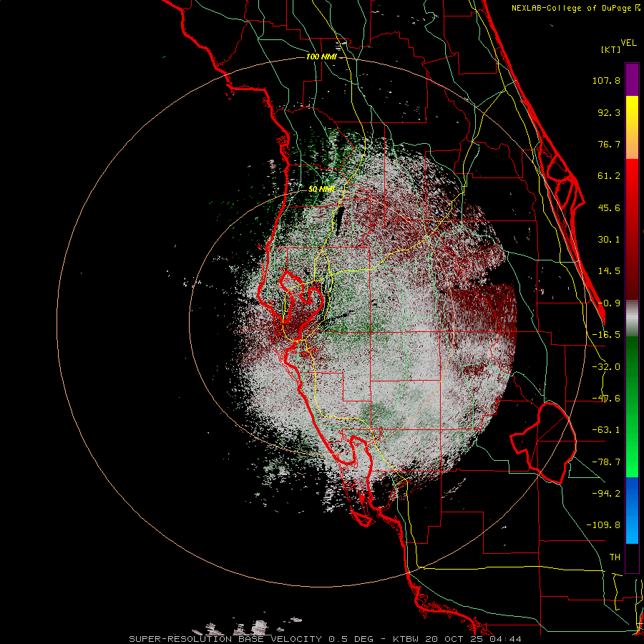The image size is (644, 644).
Task: Click the -78.7 scale value
Action: [606, 462]
